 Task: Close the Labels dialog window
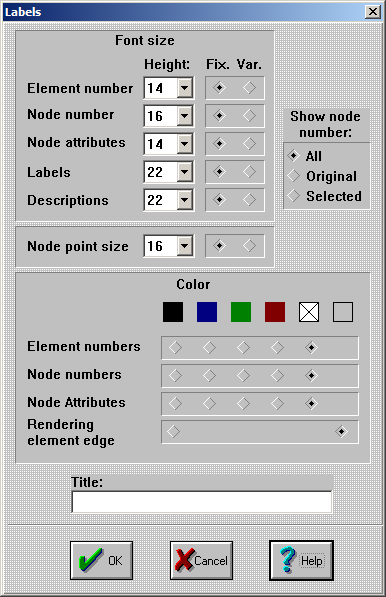click(373, 12)
